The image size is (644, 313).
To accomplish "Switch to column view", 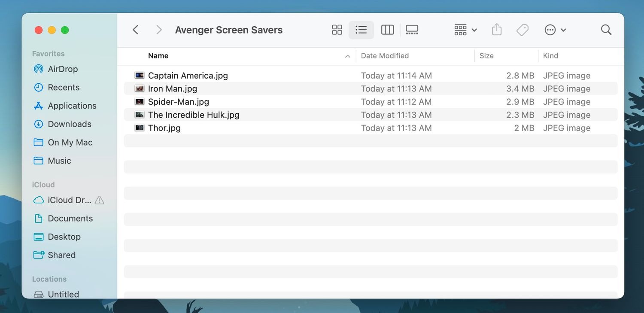I will point(387,30).
